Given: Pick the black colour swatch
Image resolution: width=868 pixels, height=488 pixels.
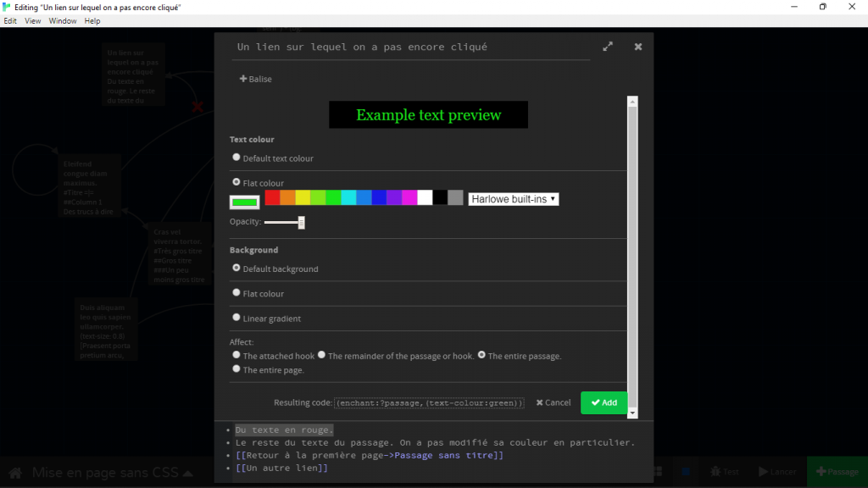Looking at the screenshot, I should pyautogui.click(x=440, y=197).
